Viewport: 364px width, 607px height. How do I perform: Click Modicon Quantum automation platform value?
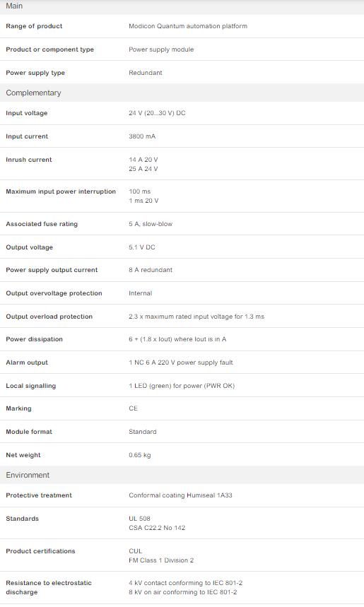(188, 26)
